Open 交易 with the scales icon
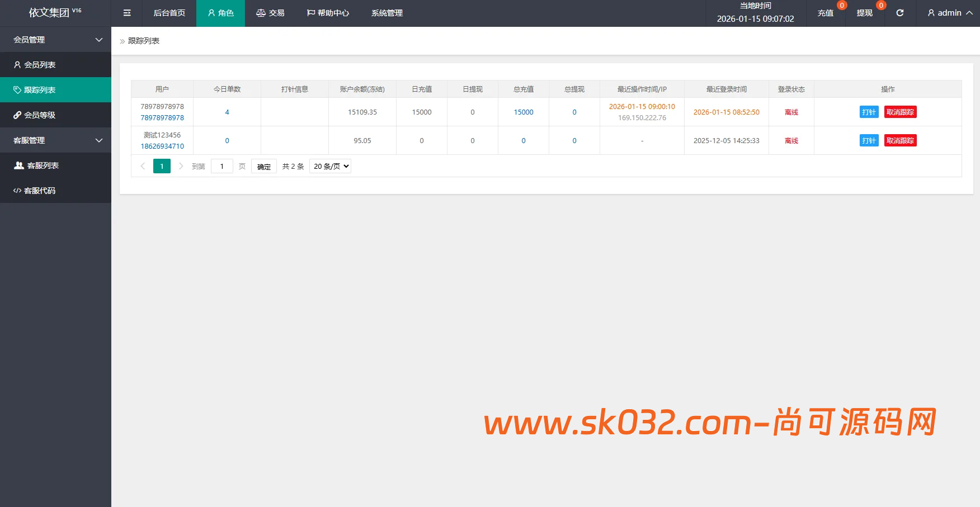The image size is (980, 507). click(x=270, y=13)
